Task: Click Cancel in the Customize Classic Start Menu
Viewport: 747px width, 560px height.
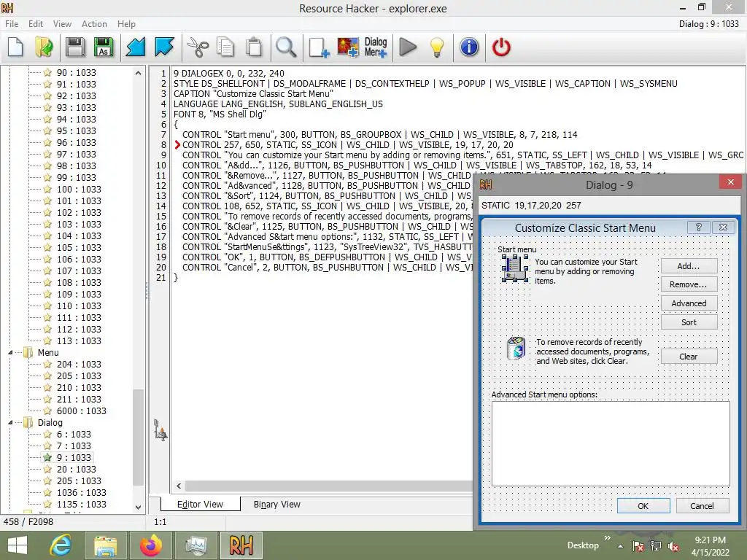Action: click(703, 506)
